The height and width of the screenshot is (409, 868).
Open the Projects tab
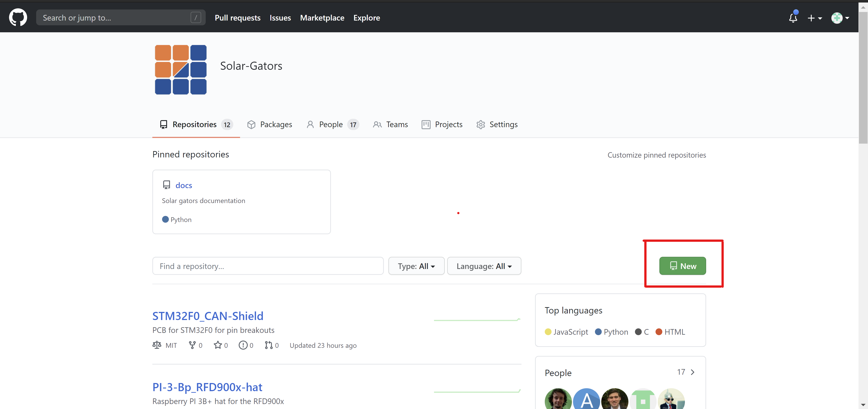click(x=442, y=124)
